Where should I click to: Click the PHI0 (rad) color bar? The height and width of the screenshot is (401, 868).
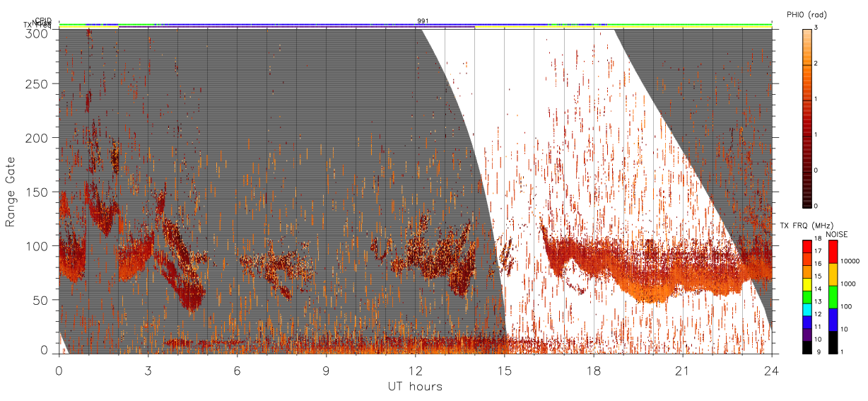(x=807, y=118)
